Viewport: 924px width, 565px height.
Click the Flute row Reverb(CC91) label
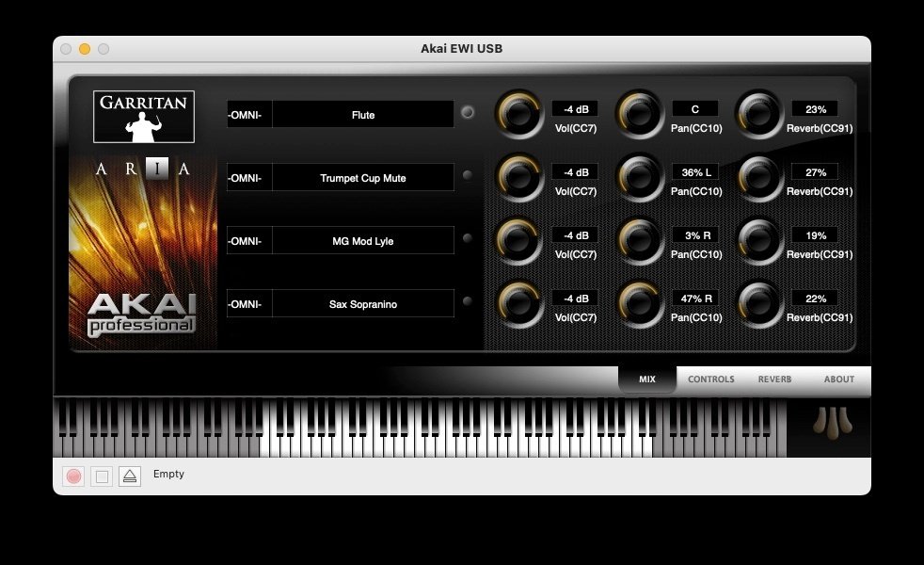[x=820, y=128]
